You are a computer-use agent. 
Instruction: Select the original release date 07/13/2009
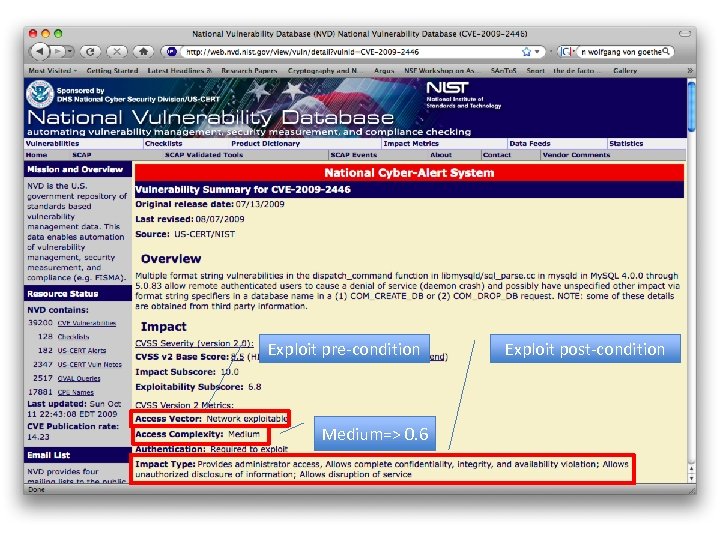click(260, 204)
